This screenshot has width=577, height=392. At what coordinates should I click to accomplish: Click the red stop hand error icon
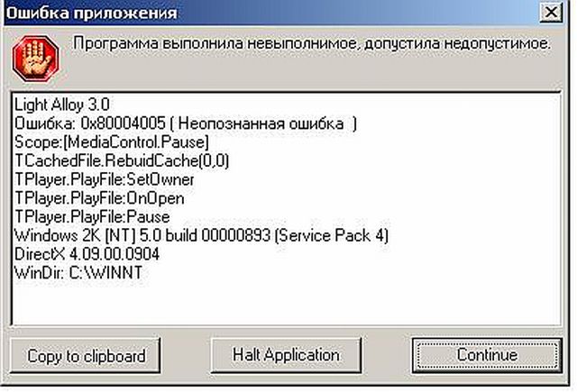31,56
